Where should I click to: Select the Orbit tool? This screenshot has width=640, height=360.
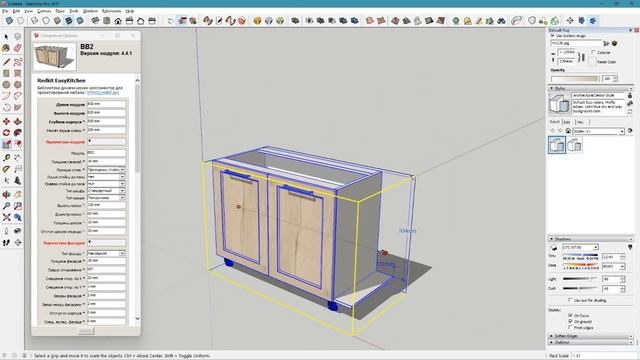tap(6, 195)
